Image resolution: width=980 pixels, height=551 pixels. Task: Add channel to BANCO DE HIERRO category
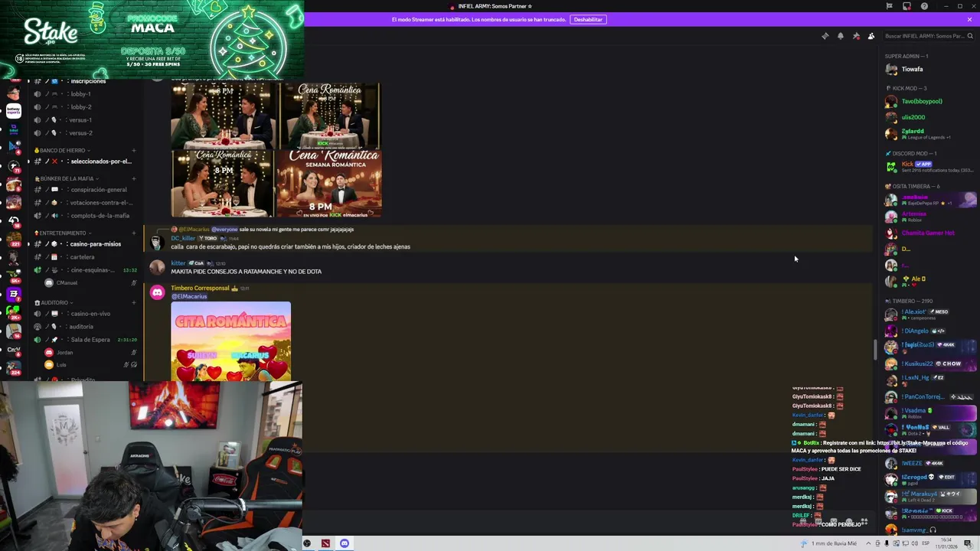tap(133, 151)
